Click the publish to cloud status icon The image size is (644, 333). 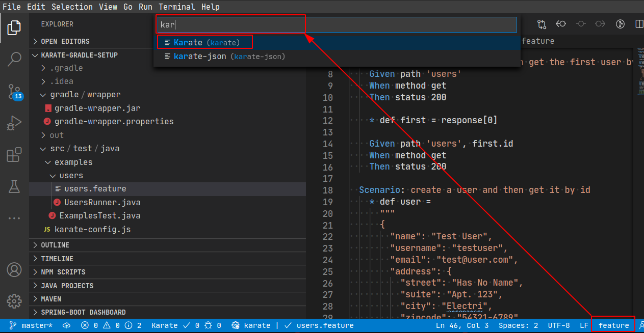(x=67, y=325)
